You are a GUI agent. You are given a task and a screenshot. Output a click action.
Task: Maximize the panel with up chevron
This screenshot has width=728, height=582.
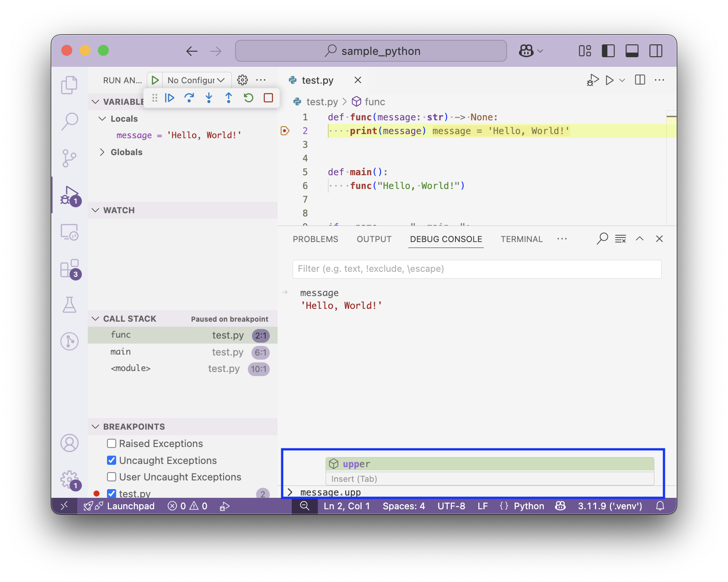tap(640, 239)
